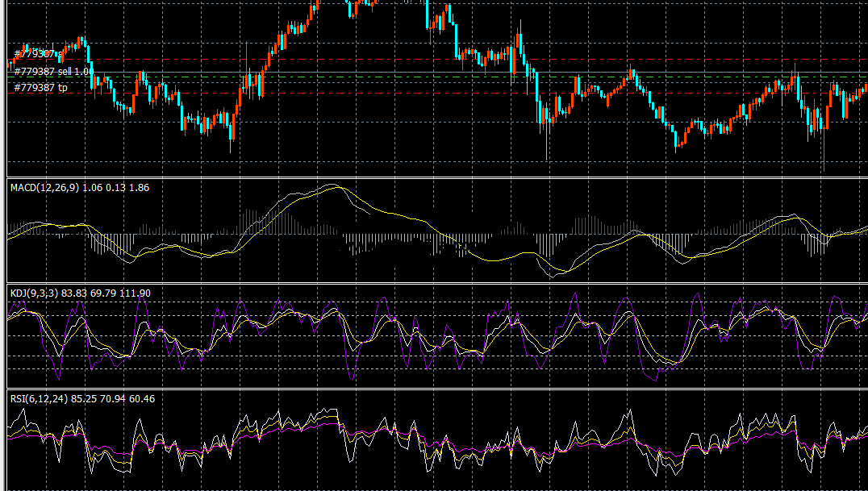Click the MACD(12,26,9) indicator label
This screenshot has height=491, width=868.
click(44, 187)
